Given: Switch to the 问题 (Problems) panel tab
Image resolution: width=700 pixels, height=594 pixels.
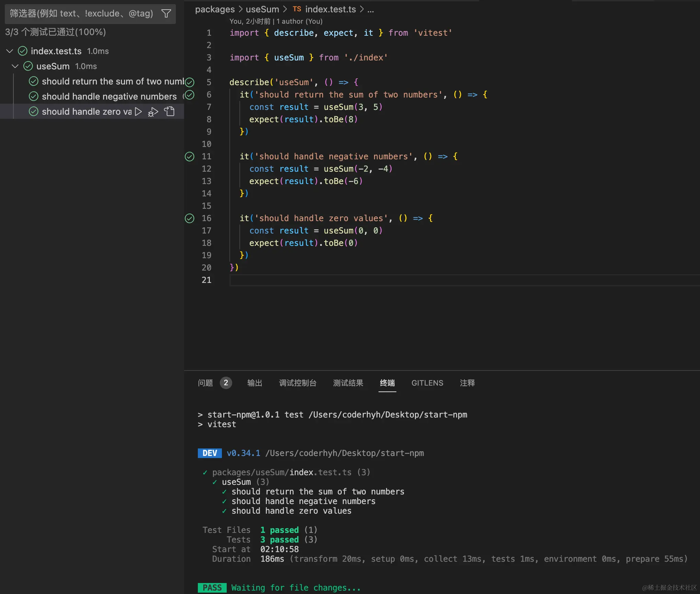Looking at the screenshot, I should pos(205,383).
